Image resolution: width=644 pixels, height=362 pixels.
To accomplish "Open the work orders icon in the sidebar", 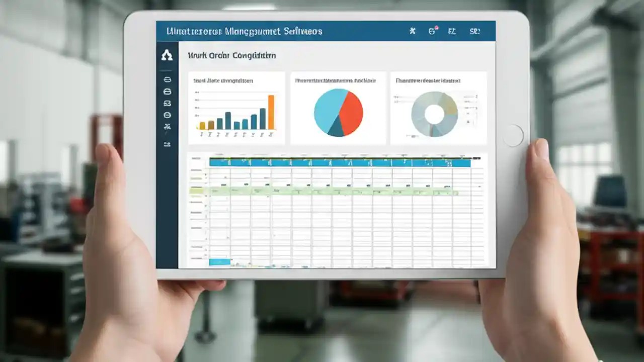I will click(x=167, y=103).
